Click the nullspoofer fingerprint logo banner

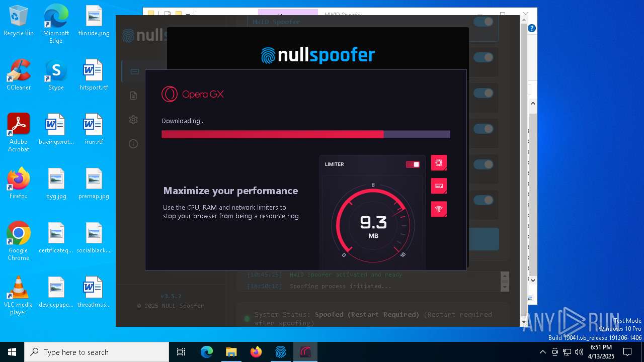coord(318,55)
